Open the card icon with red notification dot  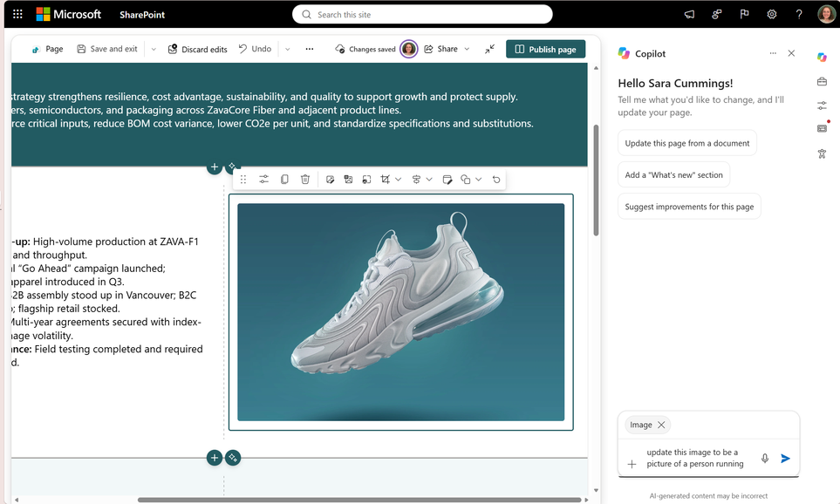click(x=822, y=128)
